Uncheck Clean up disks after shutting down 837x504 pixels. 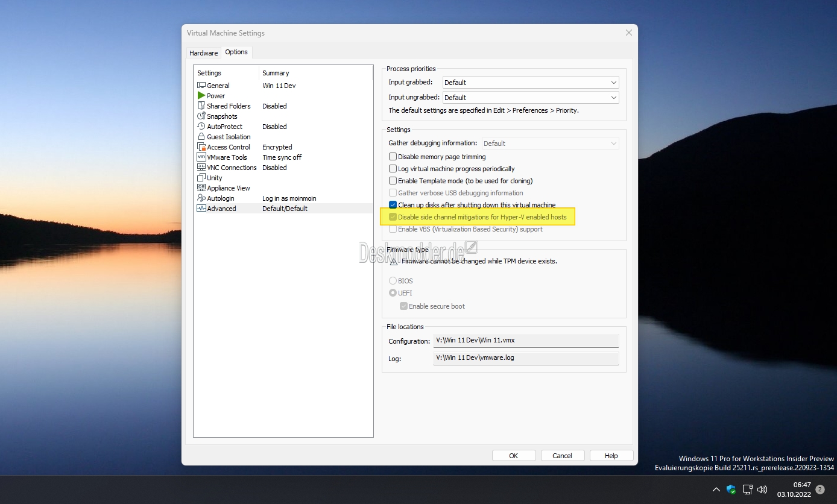pos(393,205)
